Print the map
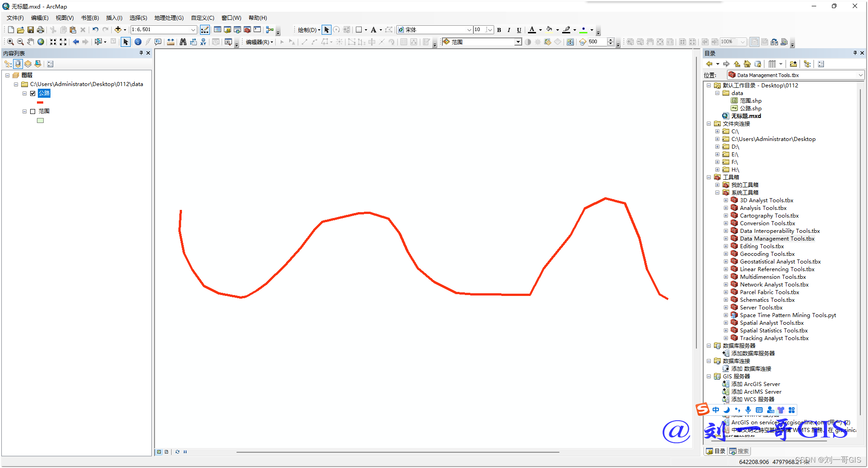Image resolution: width=868 pixels, height=468 pixels. [41, 30]
